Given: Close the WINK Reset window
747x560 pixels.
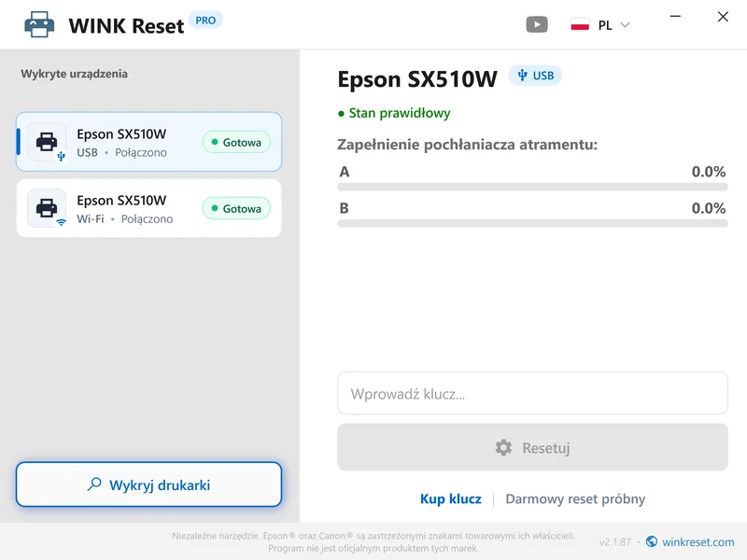Looking at the screenshot, I should [723, 17].
